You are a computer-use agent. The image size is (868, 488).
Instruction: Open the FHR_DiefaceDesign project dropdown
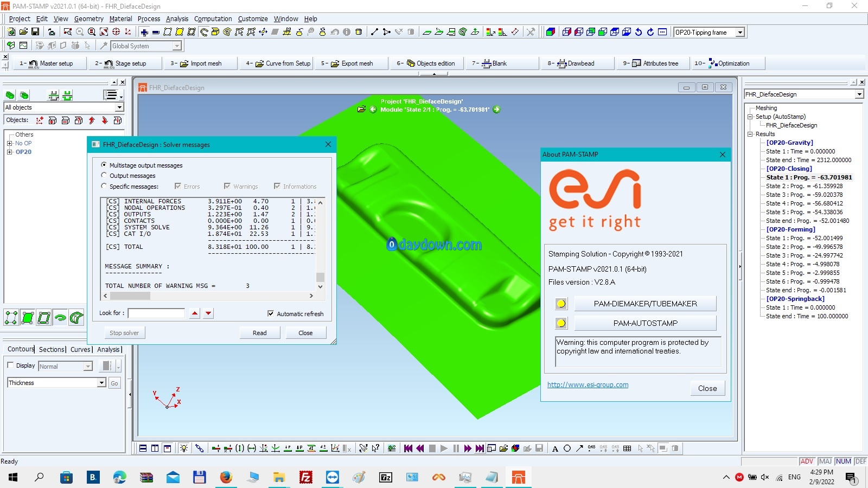point(859,94)
